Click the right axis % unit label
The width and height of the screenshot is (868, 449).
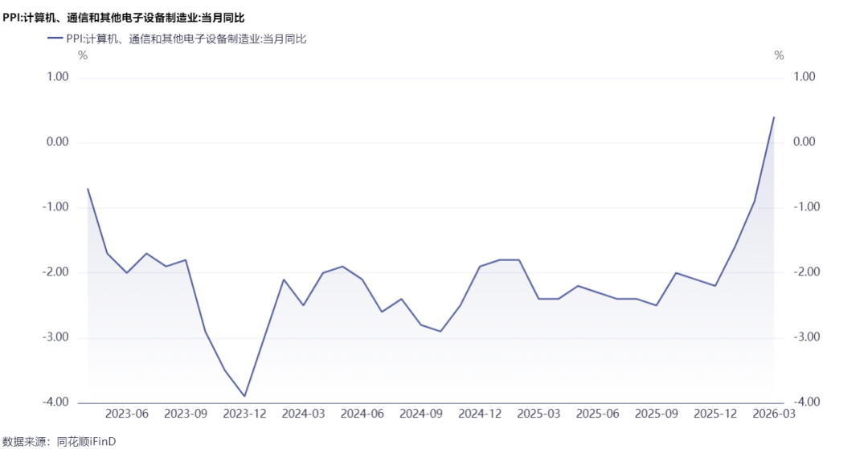point(779,55)
